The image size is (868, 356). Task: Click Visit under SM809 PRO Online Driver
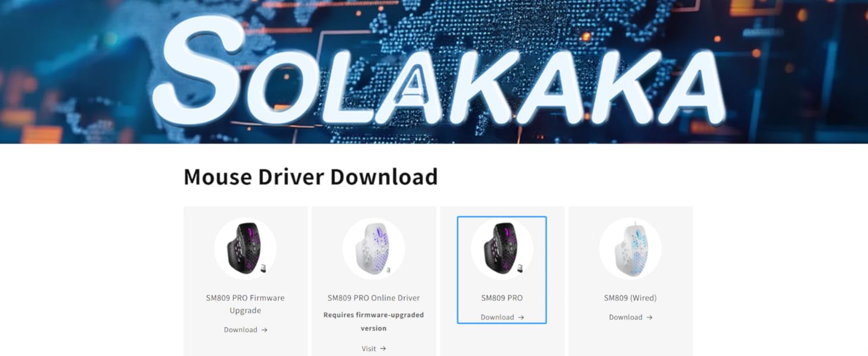(x=369, y=349)
